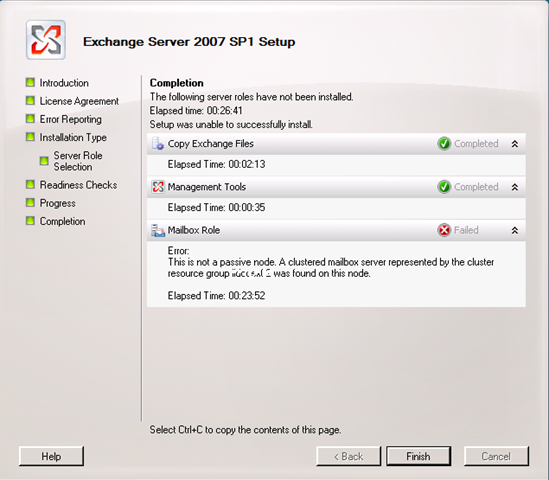
Task: Click the green square beside Server Role Selection
Action: point(44,161)
